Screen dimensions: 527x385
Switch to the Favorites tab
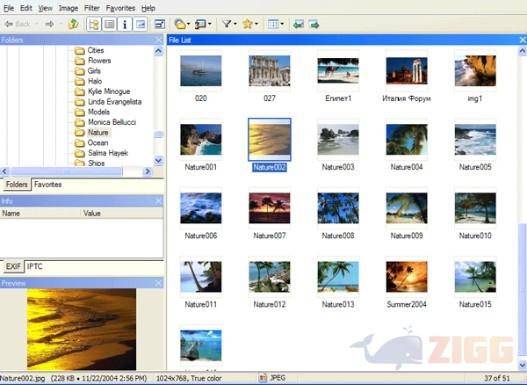pos(48,184)
